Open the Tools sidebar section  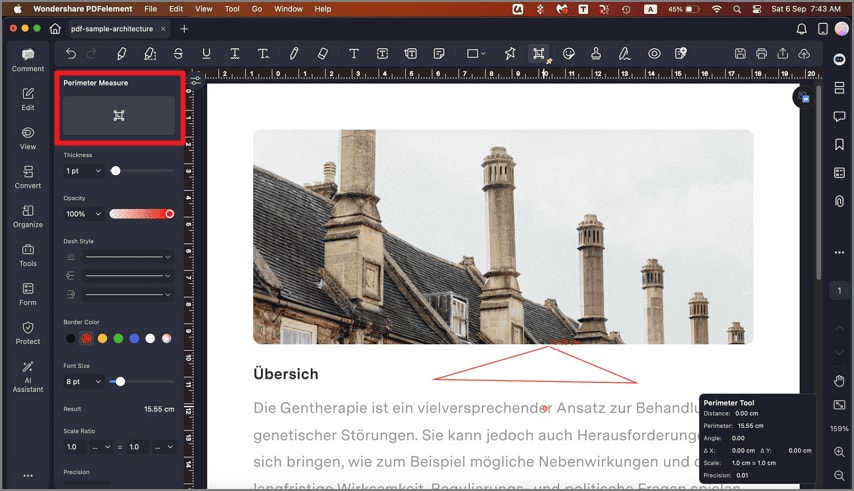(28, 255)
